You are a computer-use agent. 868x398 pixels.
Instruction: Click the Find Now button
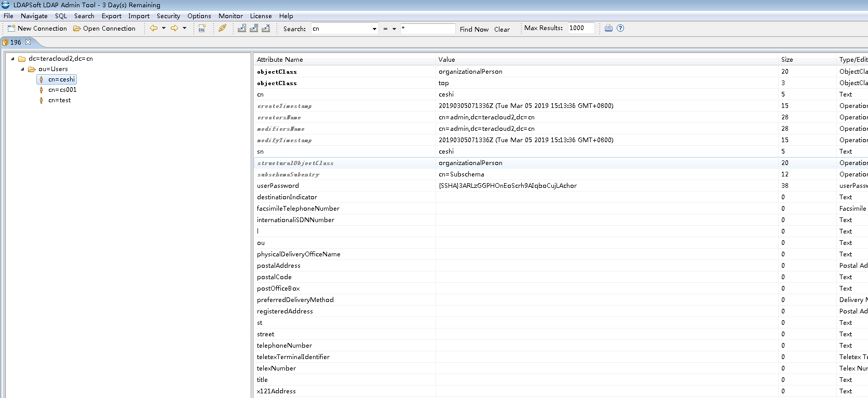(474, 30)
